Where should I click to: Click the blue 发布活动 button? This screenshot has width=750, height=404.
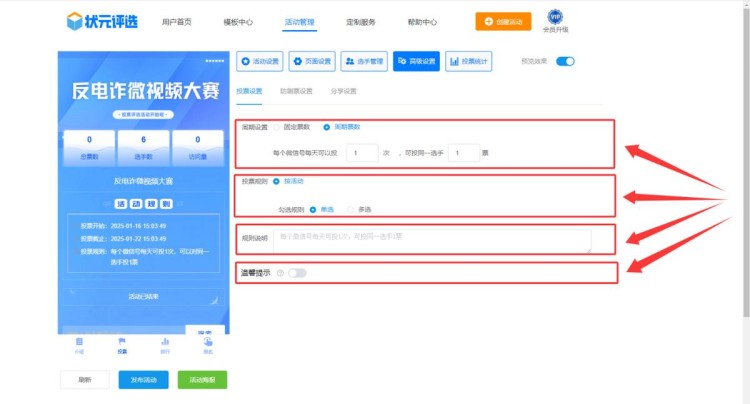144,379
